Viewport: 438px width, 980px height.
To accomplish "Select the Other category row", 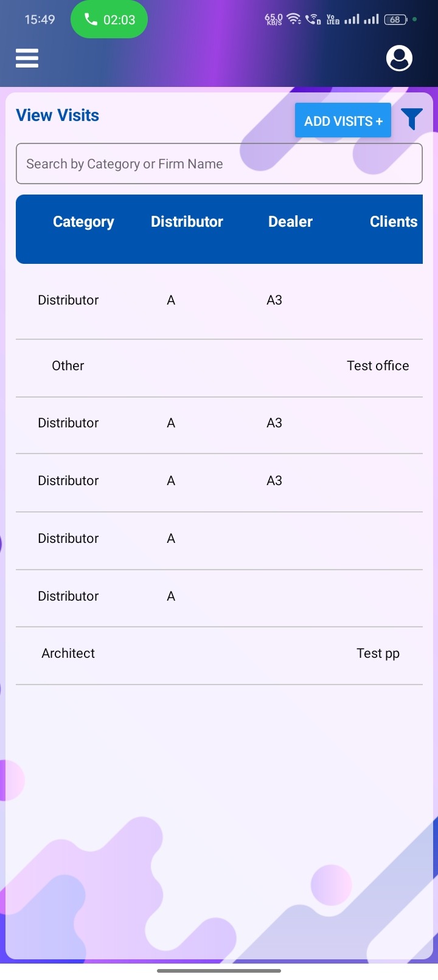I will click(x=68, y=366).
